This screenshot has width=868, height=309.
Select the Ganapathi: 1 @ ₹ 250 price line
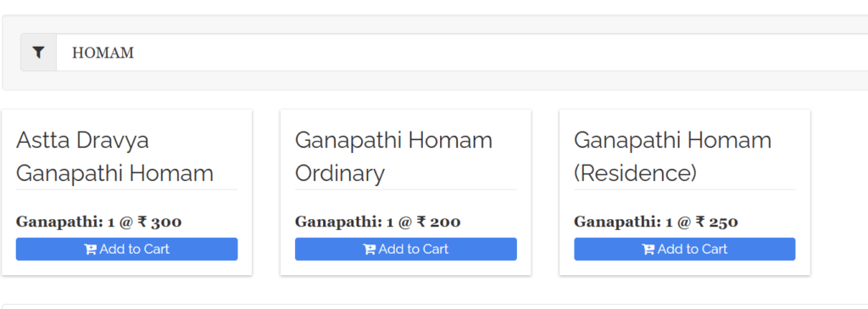[x=657, y=222]
